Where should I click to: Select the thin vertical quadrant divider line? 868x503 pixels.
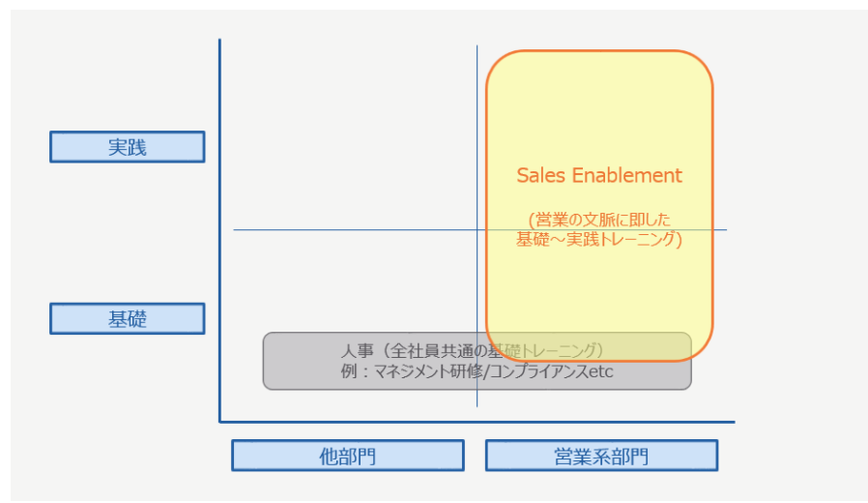point(477,135)
